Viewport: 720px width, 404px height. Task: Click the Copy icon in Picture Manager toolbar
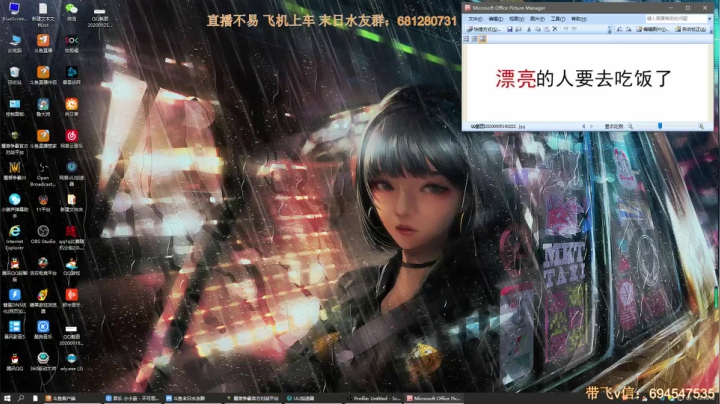click(x=538, y=29)
